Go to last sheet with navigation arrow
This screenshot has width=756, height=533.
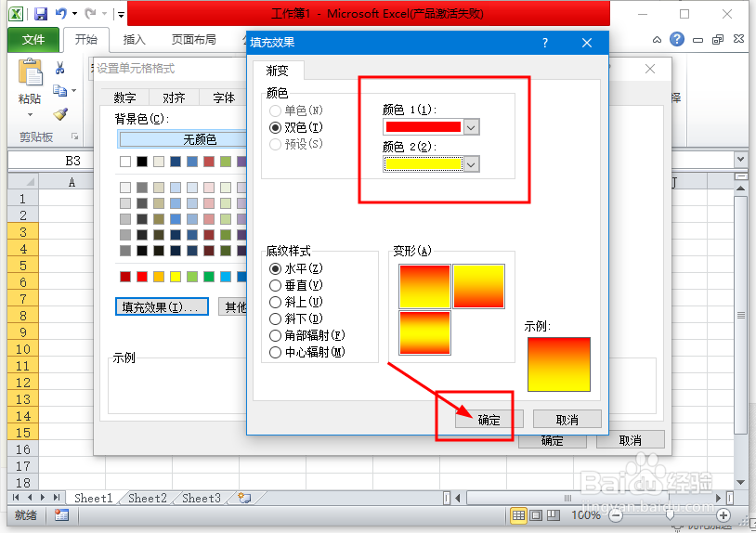pyautogui.click(x=57, y=498)
